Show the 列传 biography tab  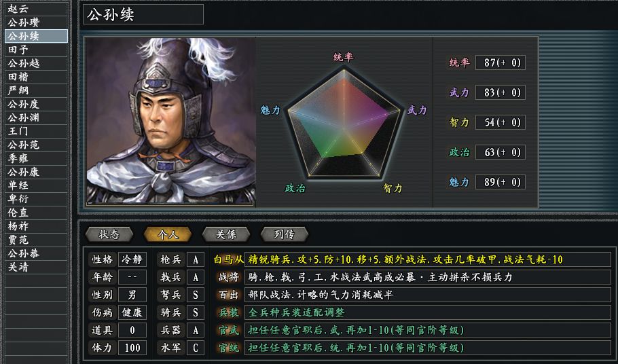[284, 234]
